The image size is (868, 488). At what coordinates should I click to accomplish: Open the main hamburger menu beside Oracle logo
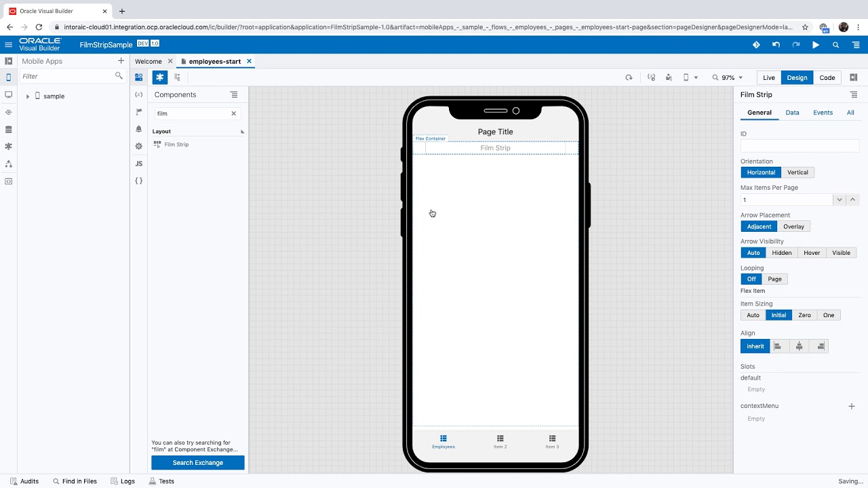pyautogui.click(x=8, y=45)
